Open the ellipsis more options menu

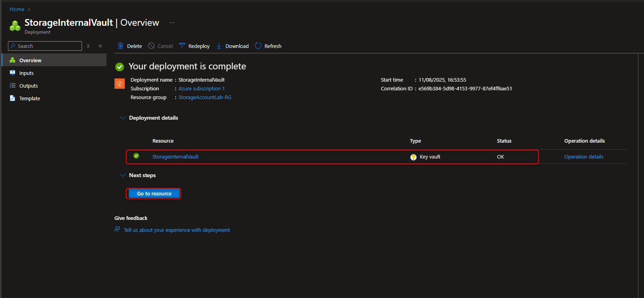click(172, 23)
